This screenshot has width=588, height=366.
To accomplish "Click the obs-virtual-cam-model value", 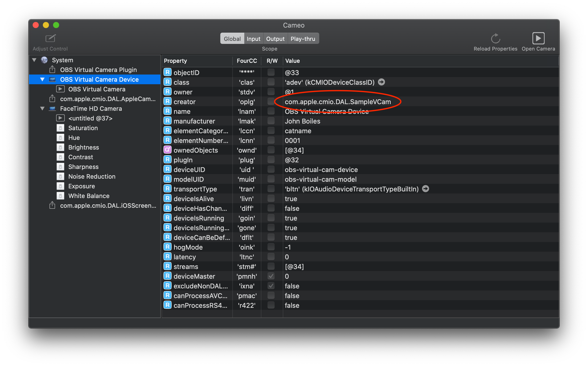I will tap(321, 179).
